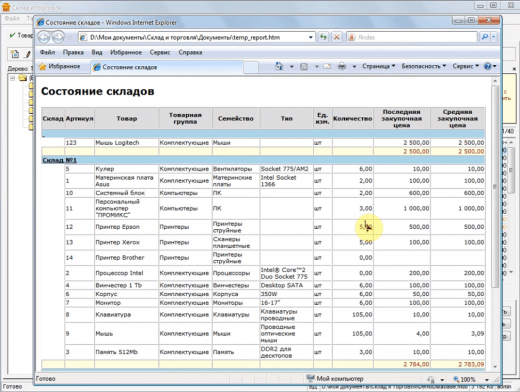Image resolution: width=520 pixels, height=392 pixels.
Task: Click the total 2 784,00 cell
Action: tap(402, 364)
